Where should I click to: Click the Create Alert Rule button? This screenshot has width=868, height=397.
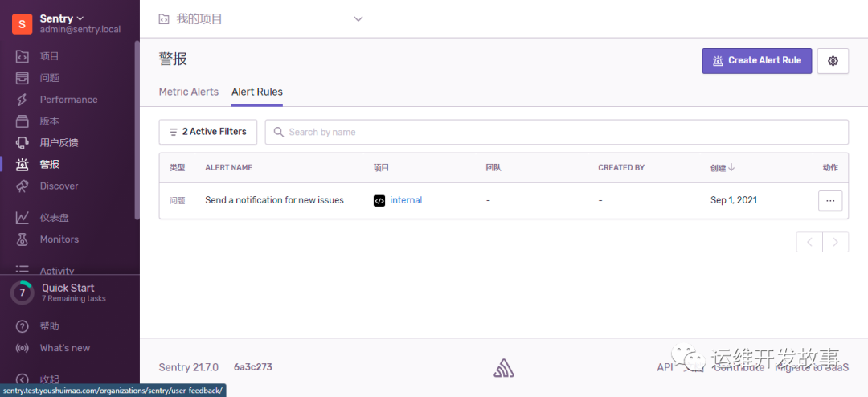756,61
